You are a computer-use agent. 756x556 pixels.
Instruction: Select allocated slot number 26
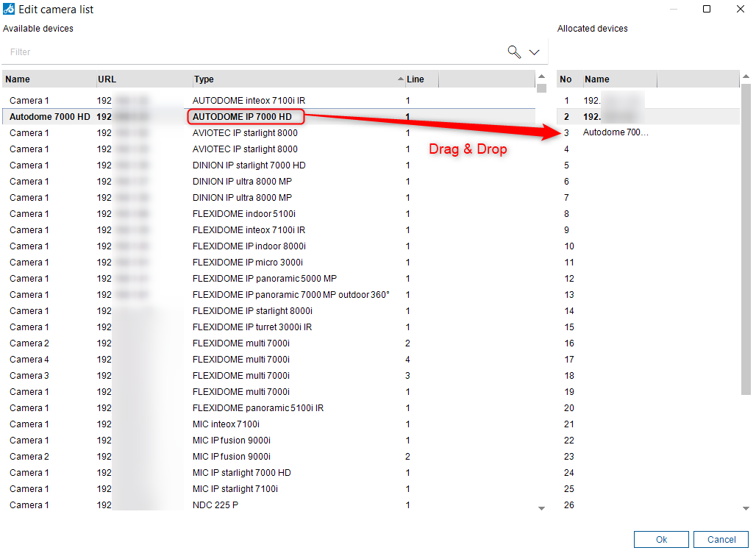click(648, 505)
